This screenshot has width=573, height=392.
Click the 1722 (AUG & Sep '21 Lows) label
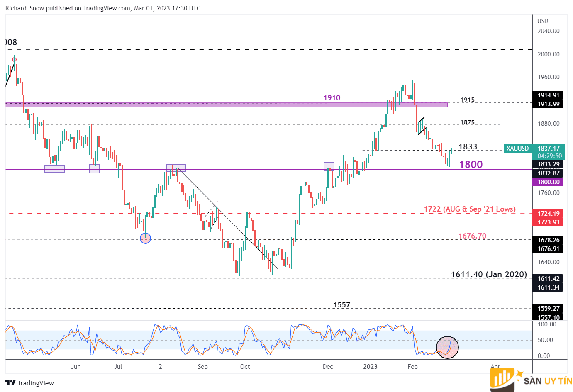pos(470,209)
